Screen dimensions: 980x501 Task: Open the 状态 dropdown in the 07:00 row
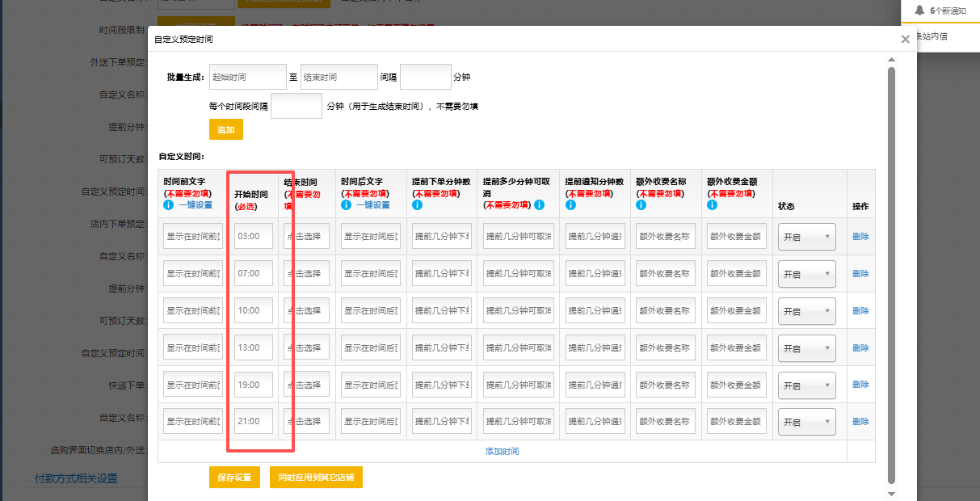click(806, 274)
